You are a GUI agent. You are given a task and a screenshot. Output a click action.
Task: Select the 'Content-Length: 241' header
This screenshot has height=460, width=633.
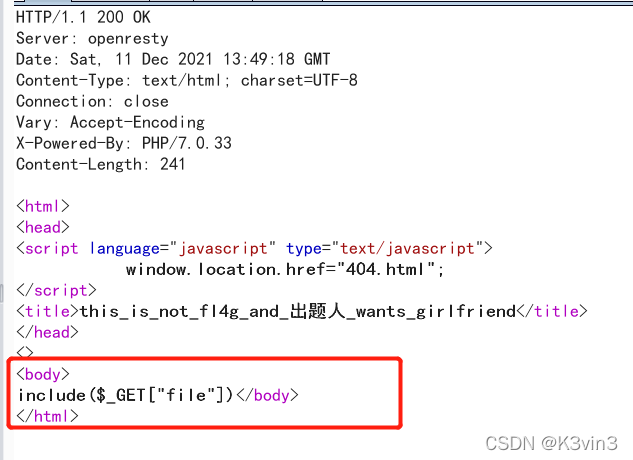click(101, 164)
